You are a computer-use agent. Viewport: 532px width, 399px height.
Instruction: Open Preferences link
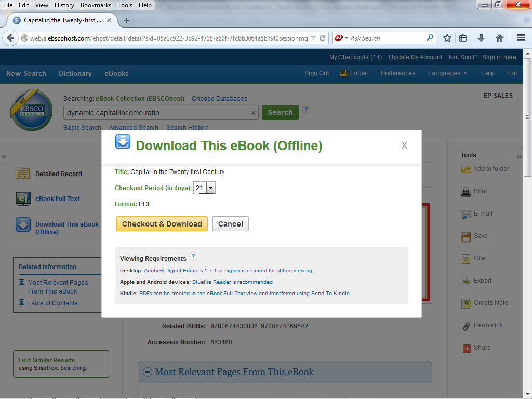tap(398, 73)
